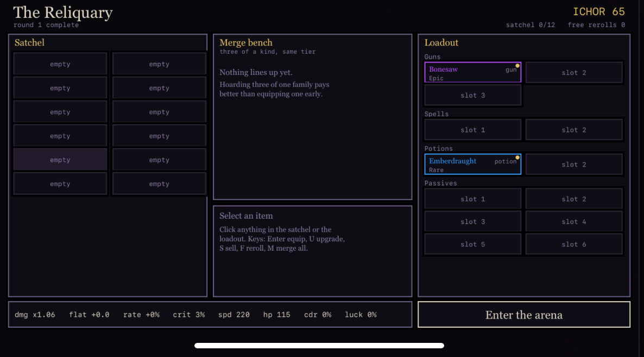Click the dmg x1.06 stat
Image resolution: width=644 pixels, height=357 pixels.
coord(35,315)
